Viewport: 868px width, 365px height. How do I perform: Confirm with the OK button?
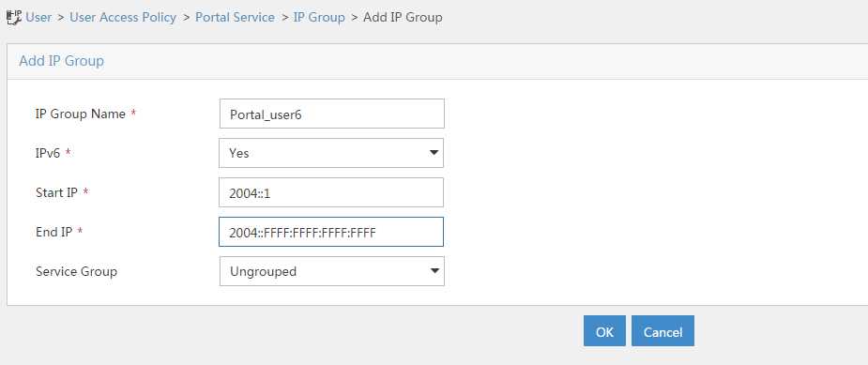tap(604, 330)
